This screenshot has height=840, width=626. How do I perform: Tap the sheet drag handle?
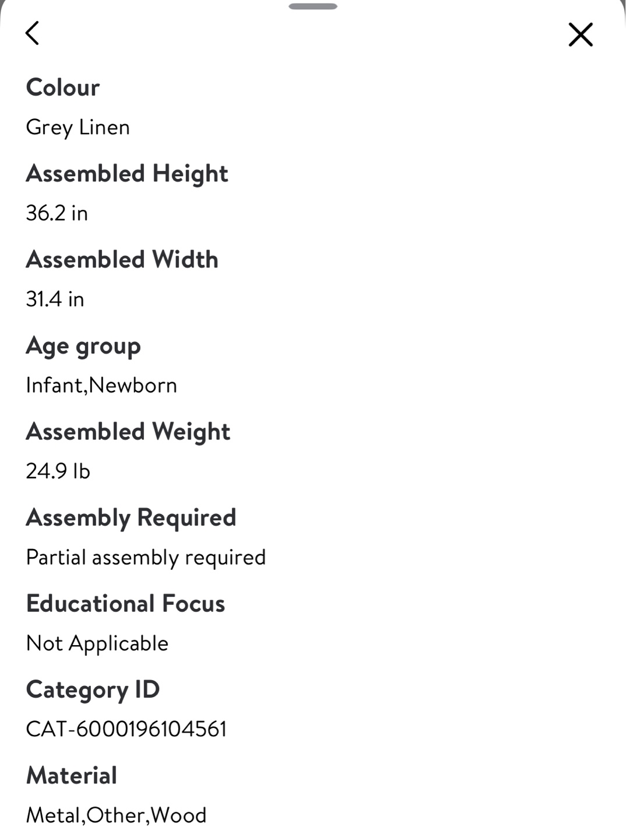pos(313,6)
